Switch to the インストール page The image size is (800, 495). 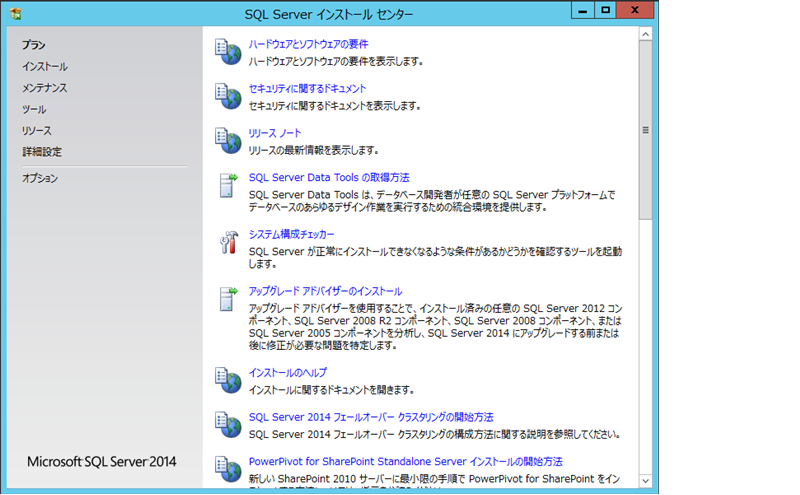pyautogui.click(x=44, y=66)
